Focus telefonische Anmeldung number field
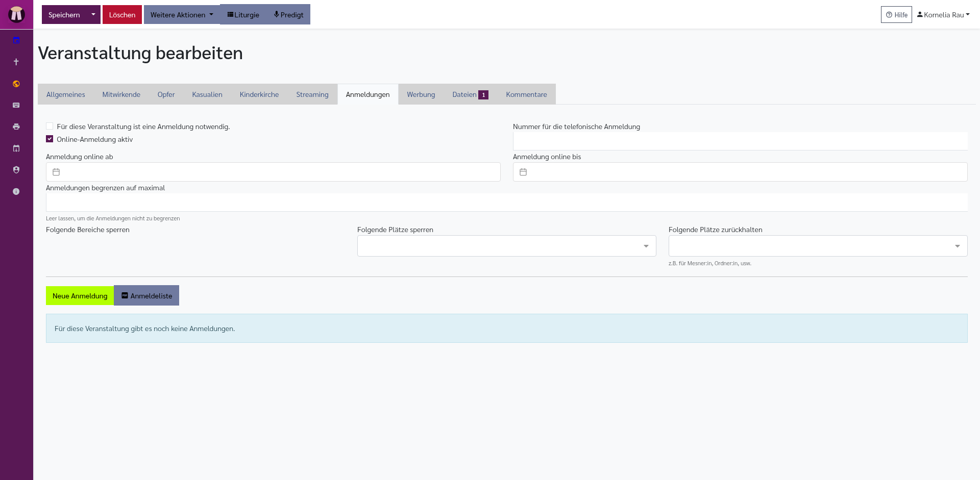 click(740, 141)
